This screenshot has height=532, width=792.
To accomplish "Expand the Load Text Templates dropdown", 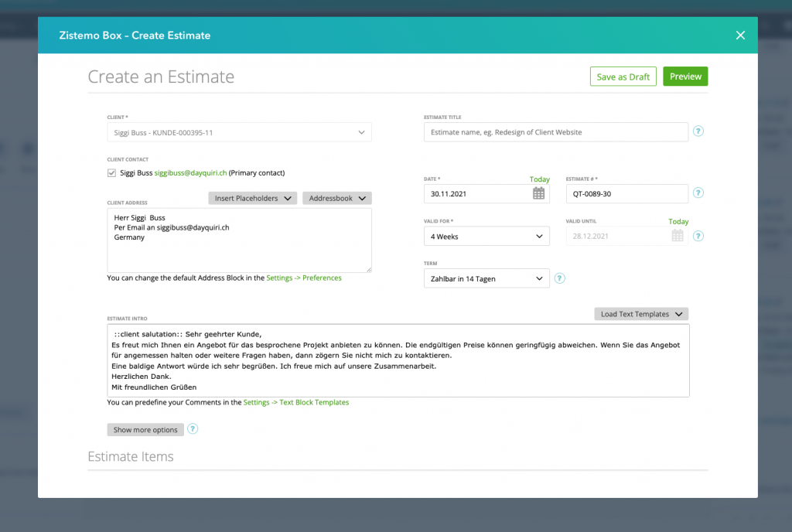I will pos(641,314).
